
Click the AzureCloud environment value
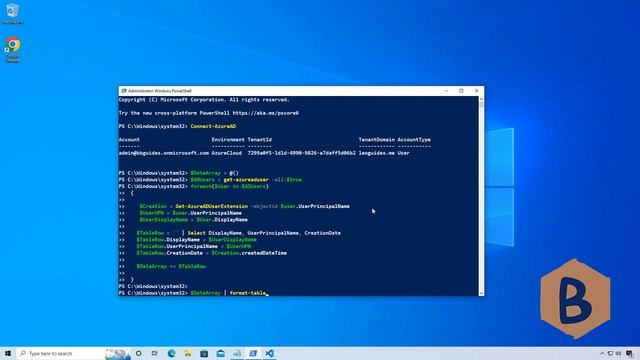227,153
